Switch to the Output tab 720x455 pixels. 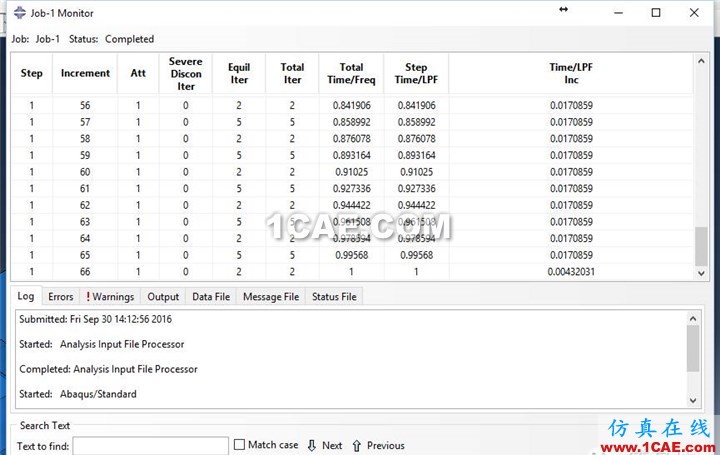click(163, 297)
